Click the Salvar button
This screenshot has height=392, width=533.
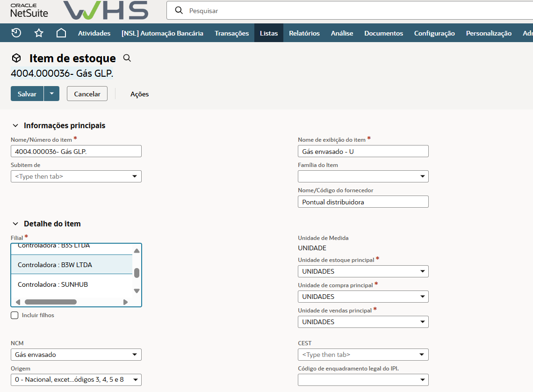tap(27, 94)
